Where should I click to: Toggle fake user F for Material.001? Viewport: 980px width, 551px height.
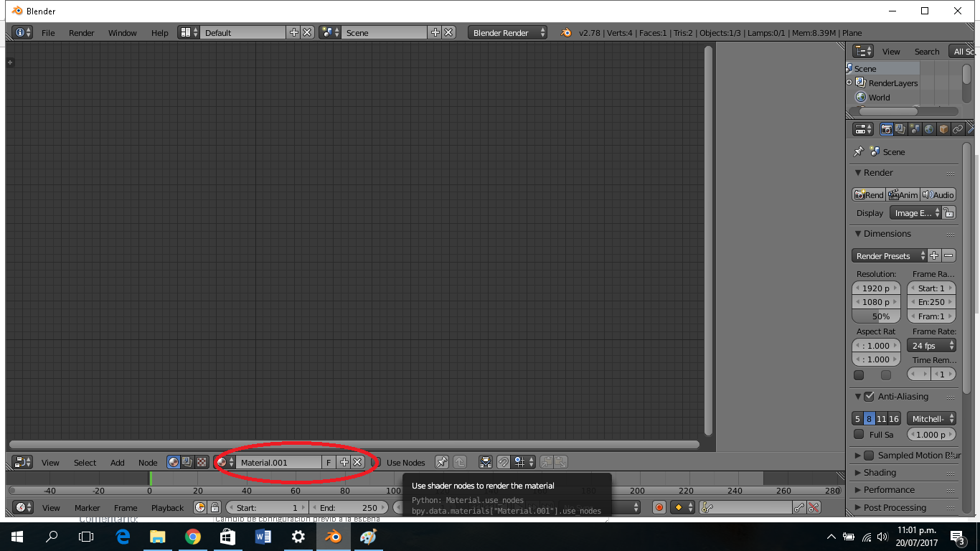pyautogui.click(x=329, y=463)
